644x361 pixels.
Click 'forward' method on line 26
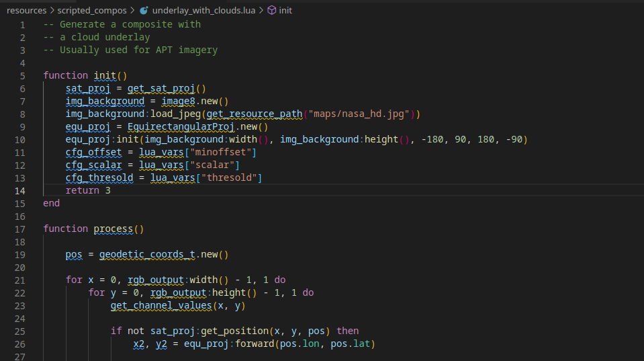point(255,344)
